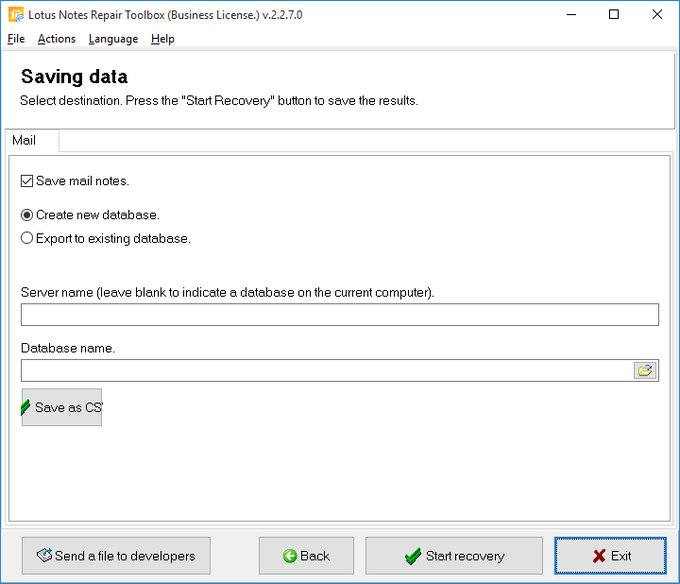This screenshot has height=584, width=680.
Task: Open the Help menu
Action: 163,39
